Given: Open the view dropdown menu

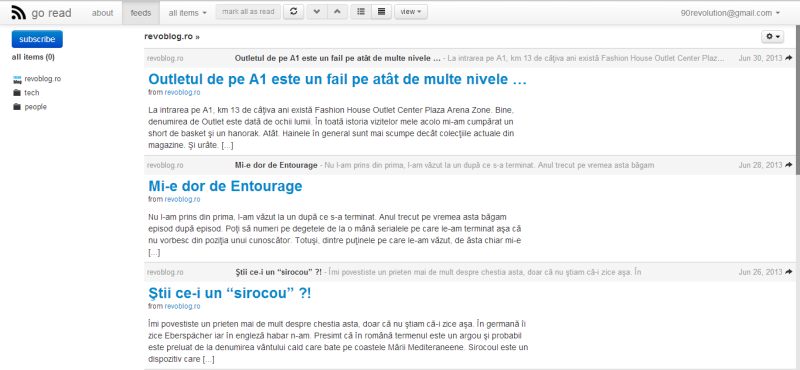Looking at the screenshot, I should click(411, 12).
